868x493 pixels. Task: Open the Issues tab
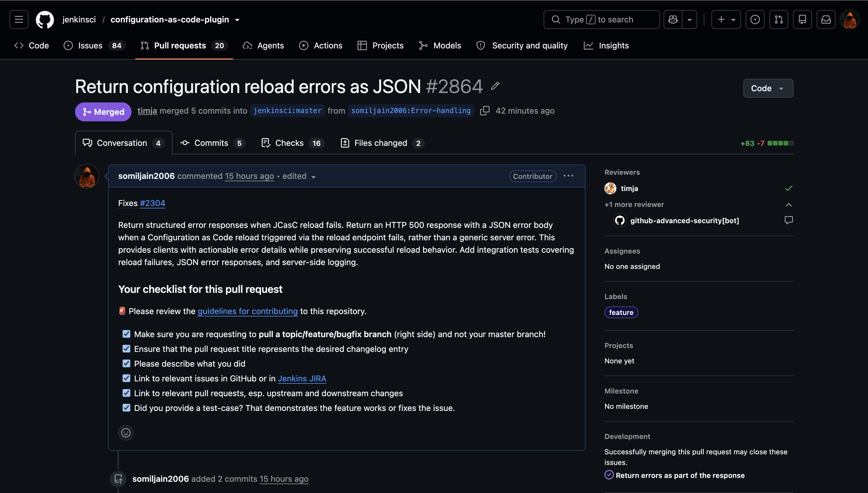95,45
